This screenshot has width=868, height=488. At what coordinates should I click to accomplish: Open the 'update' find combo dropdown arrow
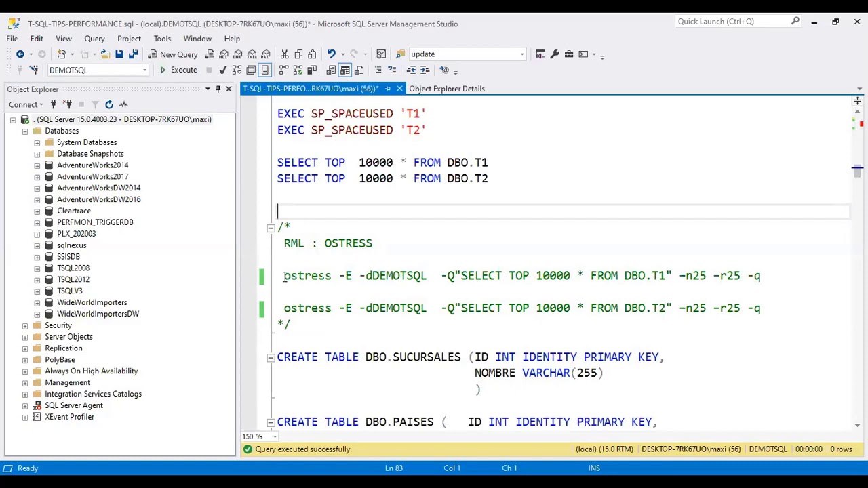(x=521, y=54)
